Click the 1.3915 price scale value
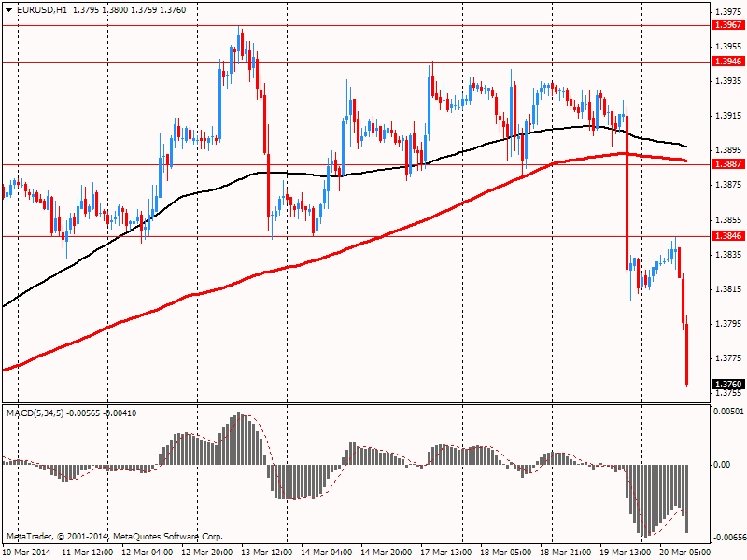 point(728,116)
